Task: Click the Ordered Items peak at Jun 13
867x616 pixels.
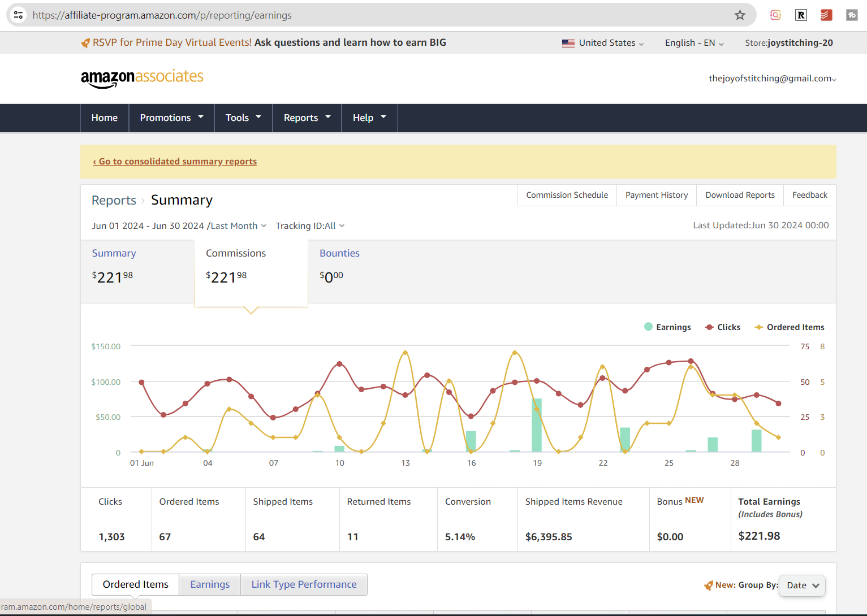Action: tap(405, 353)
